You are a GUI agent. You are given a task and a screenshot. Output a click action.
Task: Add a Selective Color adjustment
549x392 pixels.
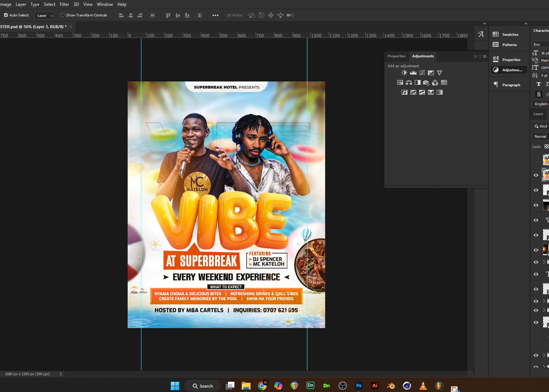431,92
